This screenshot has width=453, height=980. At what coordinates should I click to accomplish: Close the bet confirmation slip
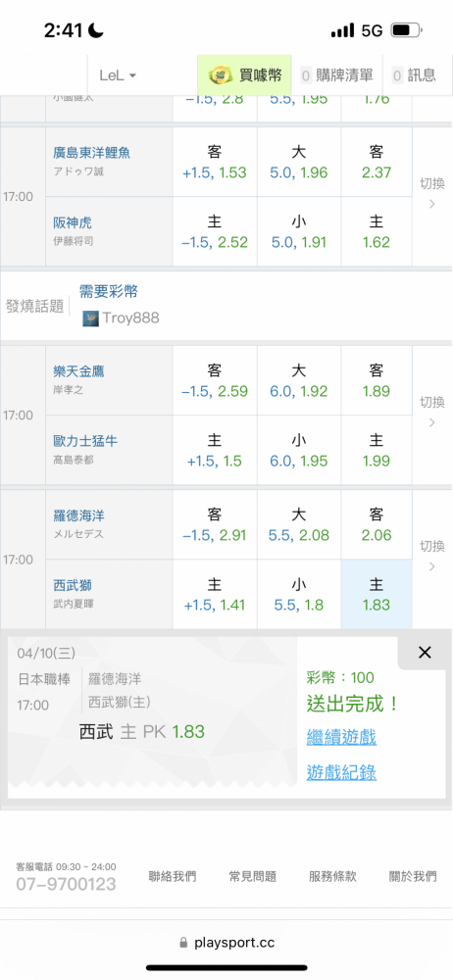[x=425, y=653]
